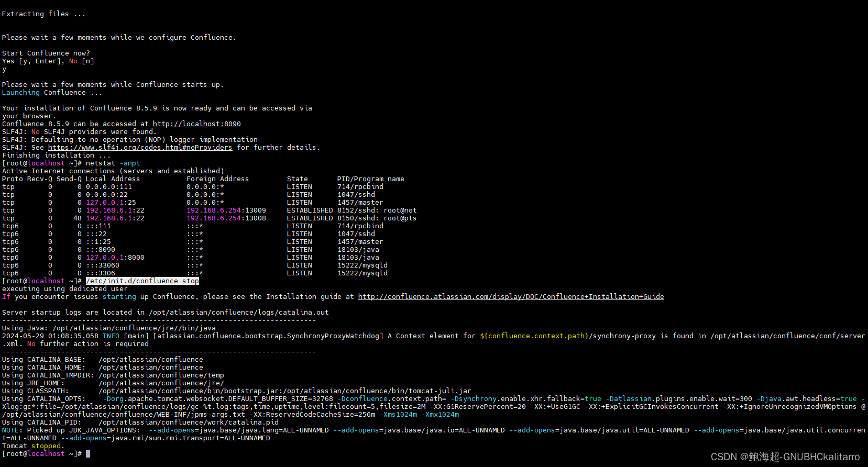Open the http://localhost:8090 link
Screen dimensions: 868x467
(x=196, y=124)
